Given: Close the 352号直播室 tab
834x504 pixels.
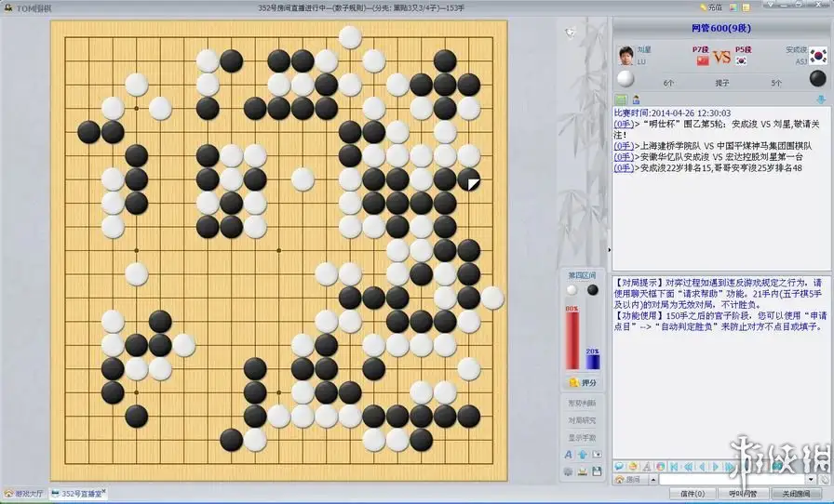Looking at the screenshot, I should [x=103, y=491].
